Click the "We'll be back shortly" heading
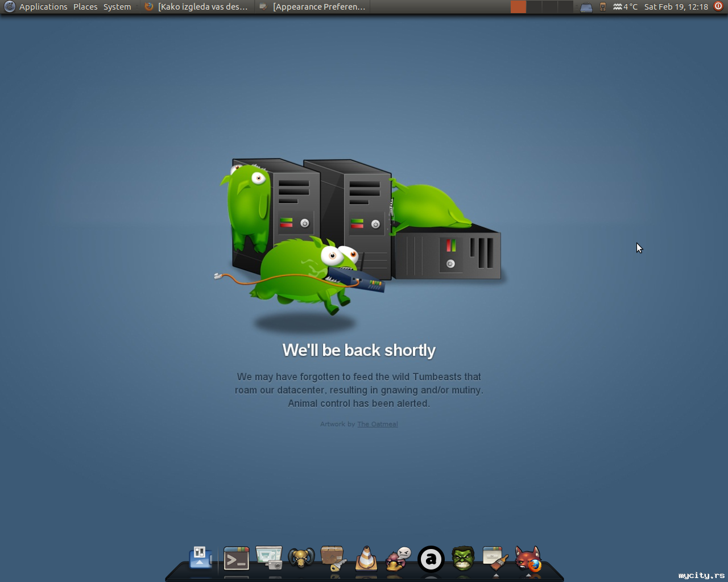The height and width of the screenshot is (582, 728). (359, 350)
